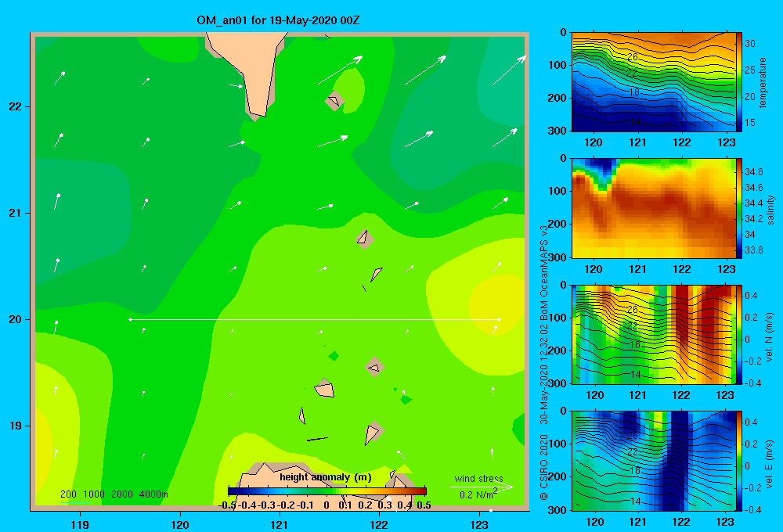
Task: Click longitude label "123" under main map
Action: (479, 524)
